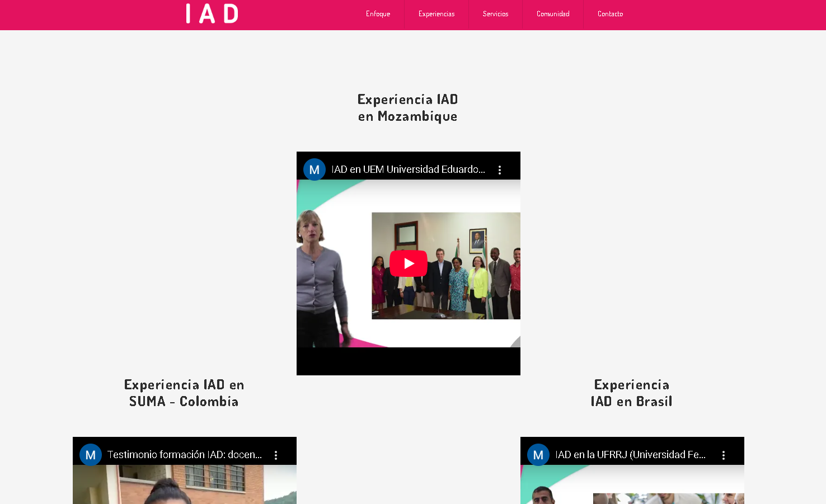Click the Experiencia IAD en Mozambique heading
The width and height of the screenshot is (826, 504).
pyautogui.click(x=408, y=108)
